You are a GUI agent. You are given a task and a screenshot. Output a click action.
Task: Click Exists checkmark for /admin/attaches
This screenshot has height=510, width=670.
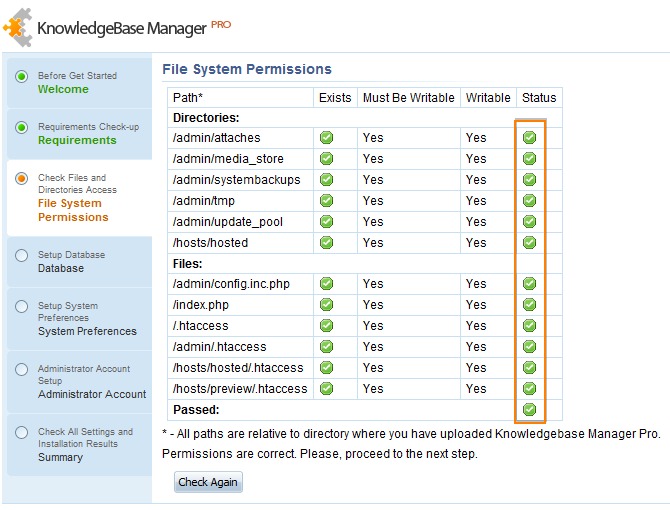coord(326,138)
